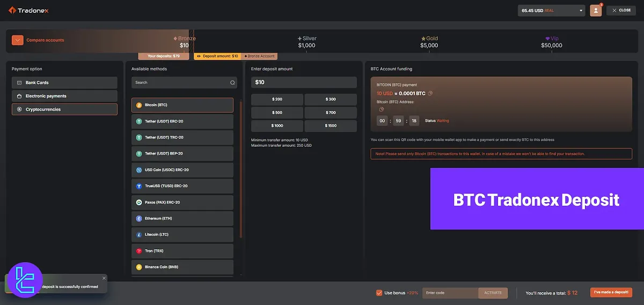Image resolution: width=644 pixels, height=305 pixels.
Task: Click the search magnifier icon
Action: tap(232, 83)
